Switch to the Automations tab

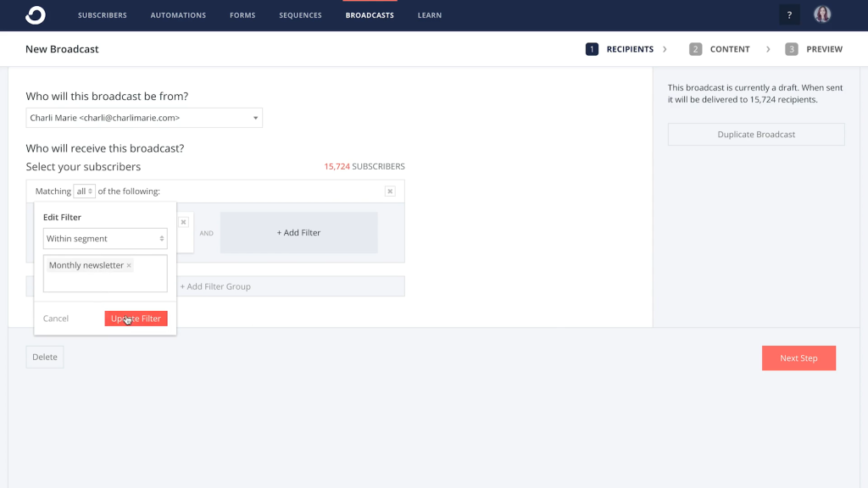tap(178, 15)
